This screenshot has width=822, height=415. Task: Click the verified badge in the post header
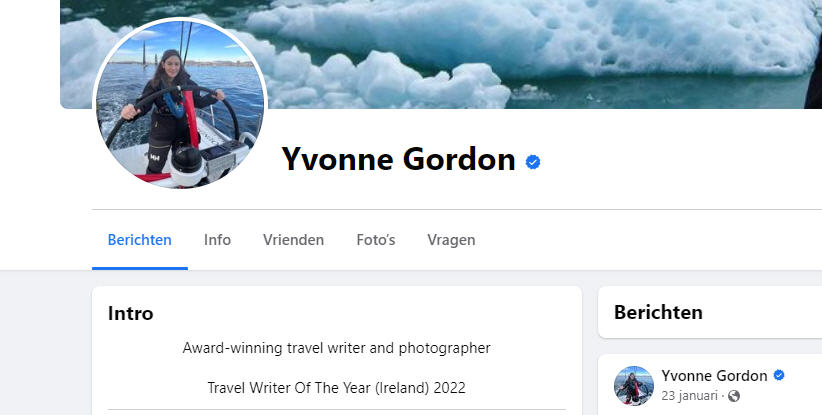(x=779, y=375)
